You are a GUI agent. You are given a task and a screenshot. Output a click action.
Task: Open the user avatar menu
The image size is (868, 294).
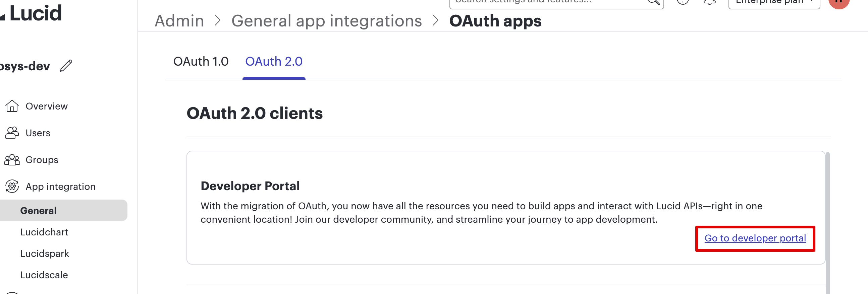(x=839, y=3)
